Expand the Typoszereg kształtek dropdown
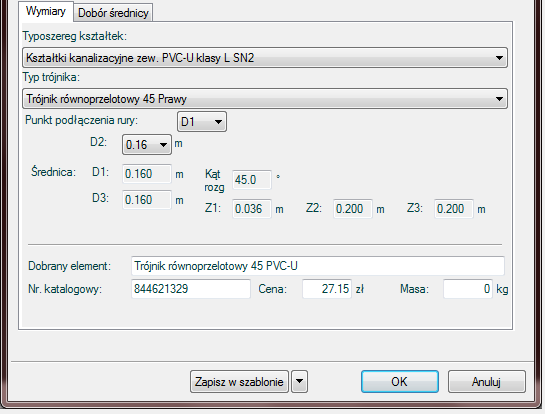The width and height of the screenshot is (545, 414). click(x=265, y=58)
